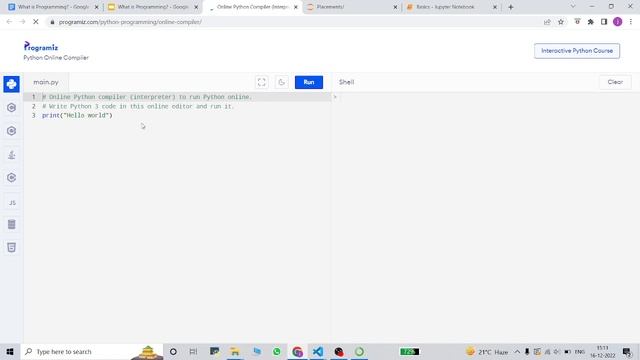
Task: Open the browser extensions puzzle icon
Action: click(591, 22)
